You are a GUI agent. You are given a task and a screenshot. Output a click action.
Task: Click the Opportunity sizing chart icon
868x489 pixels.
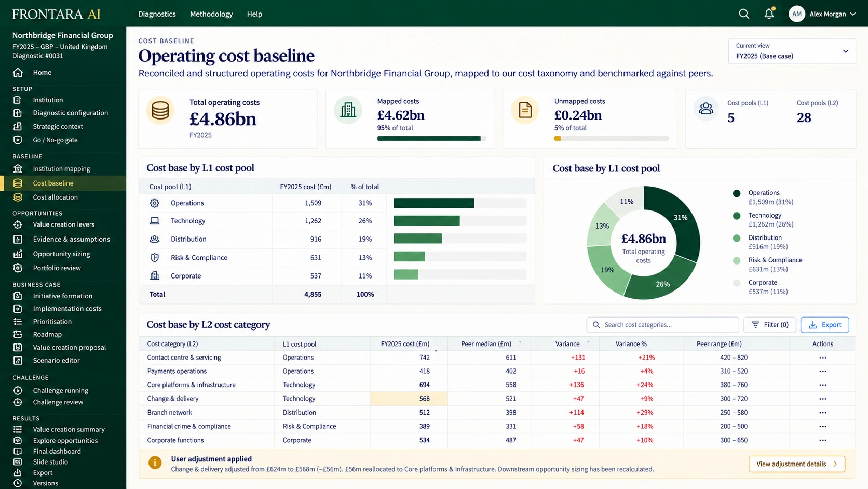click(18, 254)
